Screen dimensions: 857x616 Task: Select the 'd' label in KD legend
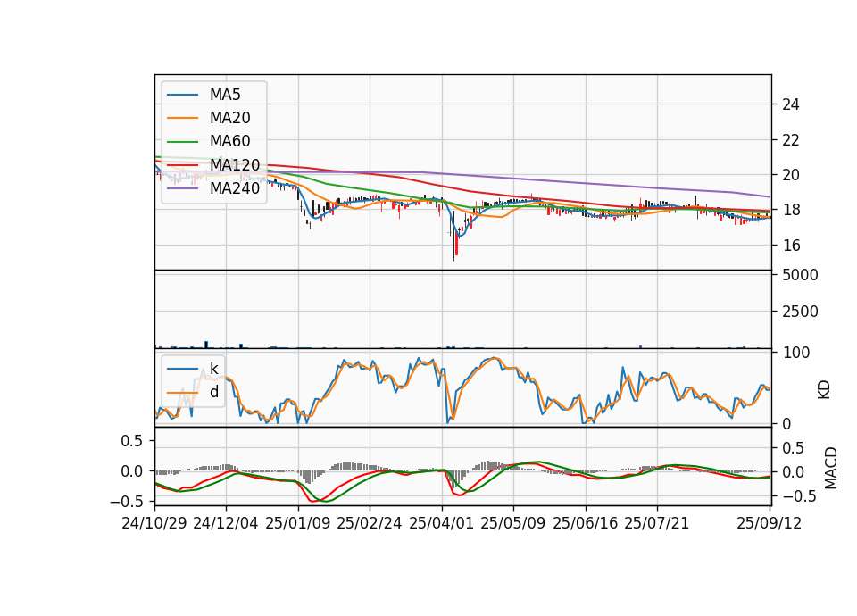tap(213, 392)
